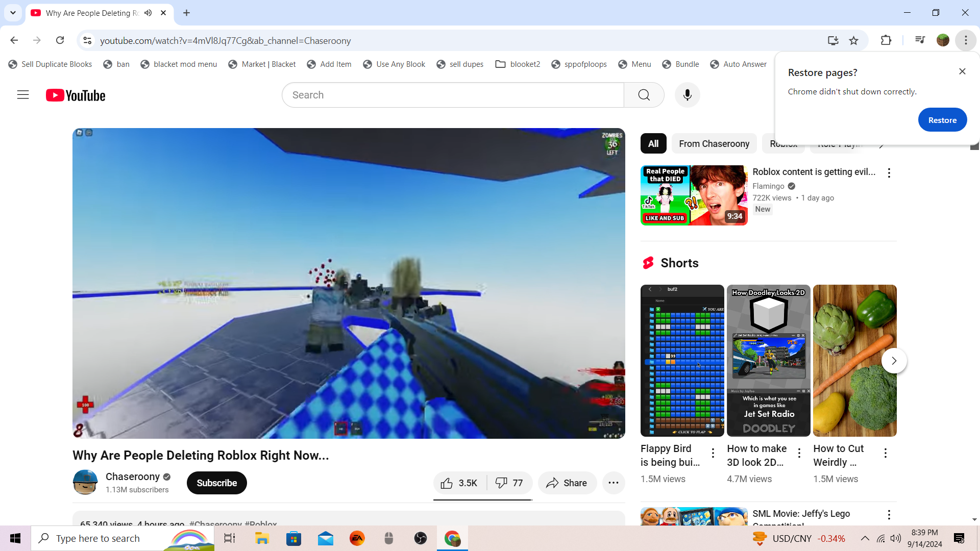The image size is (980, 551).
Task: Expand the Chrome tab search dropdown arrow
Action: (13, 13)
